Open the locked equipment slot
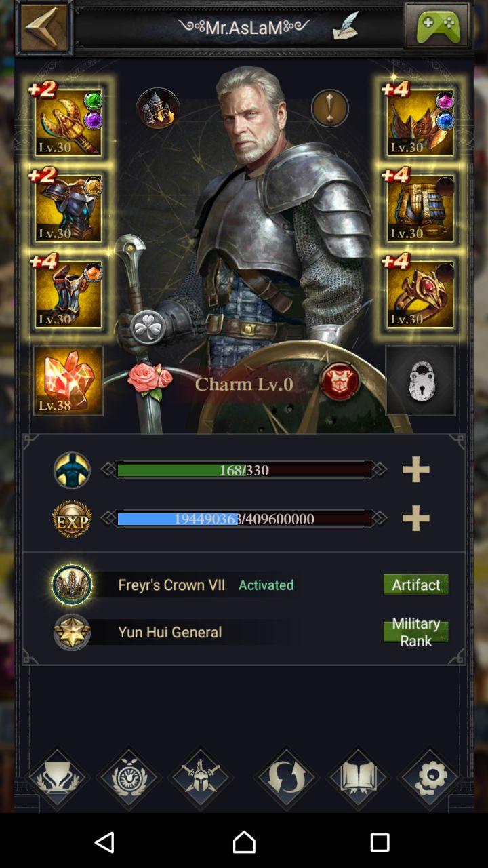 (x=420, y=380)
